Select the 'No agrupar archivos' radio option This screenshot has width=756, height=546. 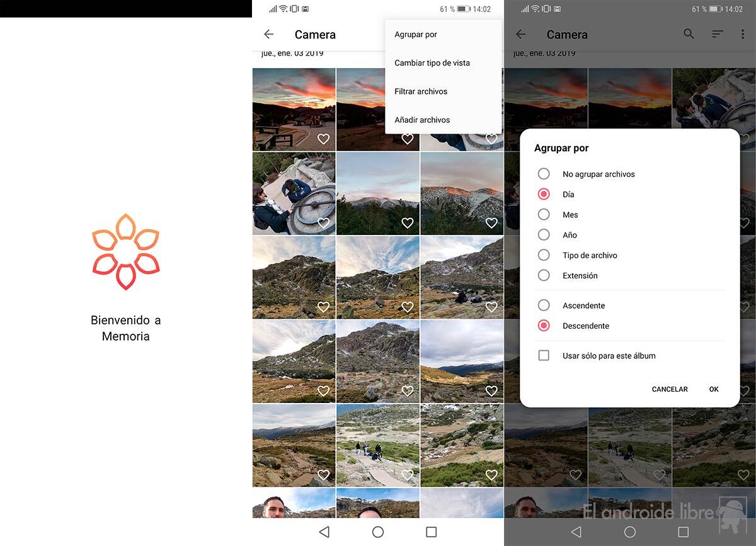point(544,174)
